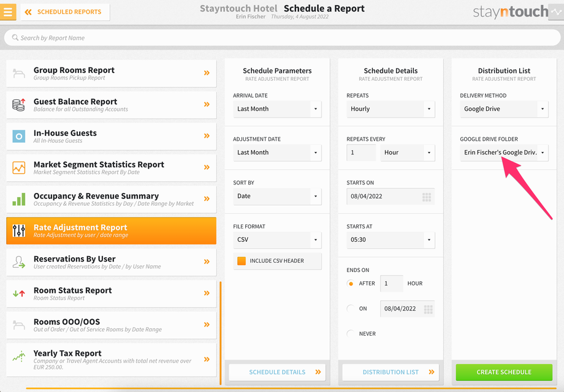Image resolution: width=564 pixels, height=392 pixels.
Task: Select In-House Guests report
Action: point(111,136)
